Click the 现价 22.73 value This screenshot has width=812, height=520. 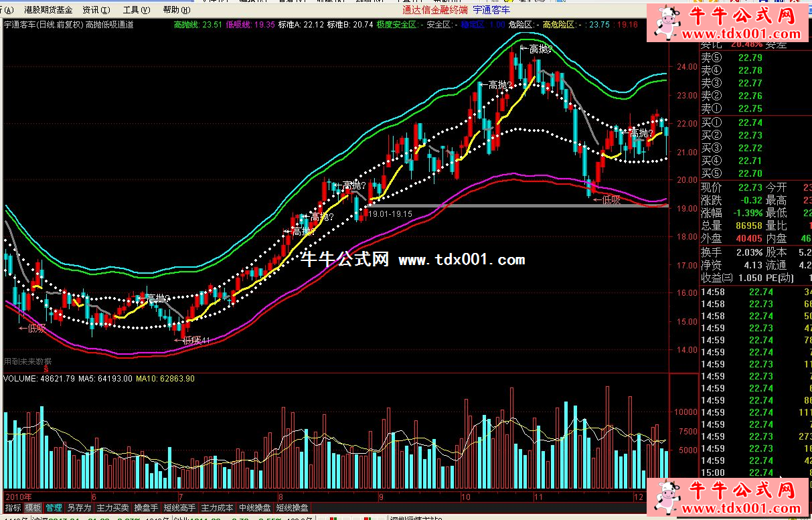tap(750, 187)
